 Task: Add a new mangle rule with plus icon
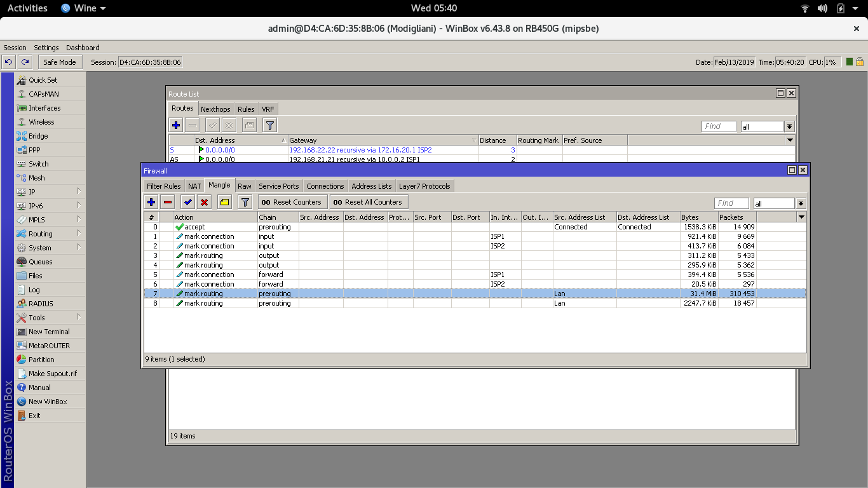(151, 202)
